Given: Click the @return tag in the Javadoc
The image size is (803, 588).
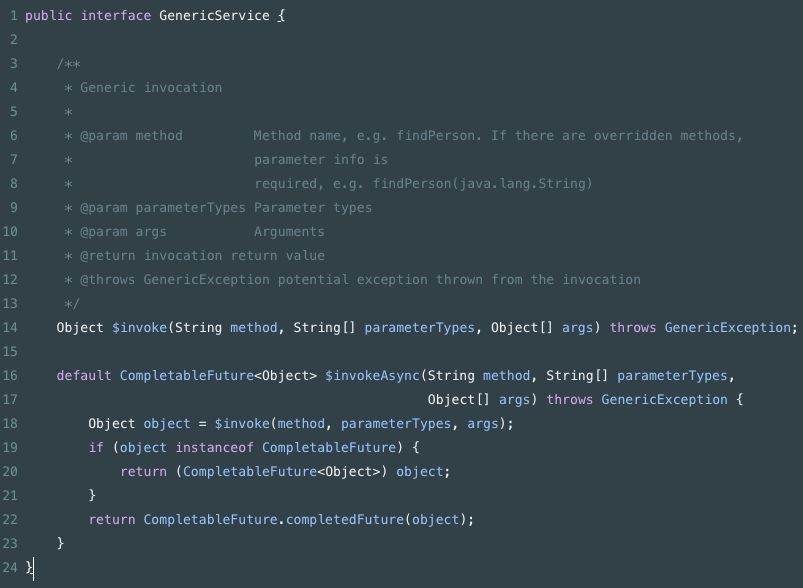Looking at the screenshot, I should (107, 256).
